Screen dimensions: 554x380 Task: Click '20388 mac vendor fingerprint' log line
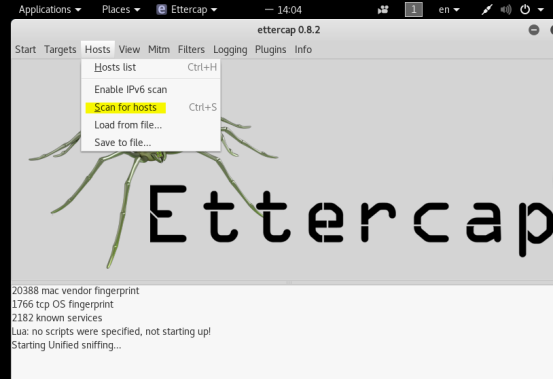76,291
